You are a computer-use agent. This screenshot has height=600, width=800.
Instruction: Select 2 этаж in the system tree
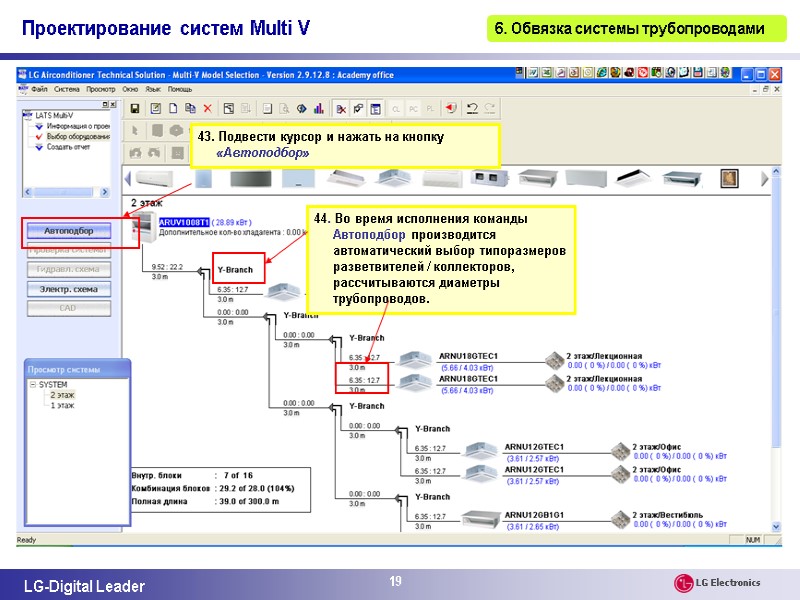tap(62, 395)
